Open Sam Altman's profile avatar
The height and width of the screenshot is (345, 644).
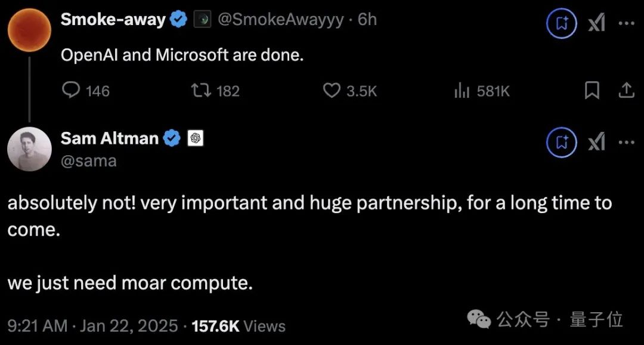tap(29, 149)
